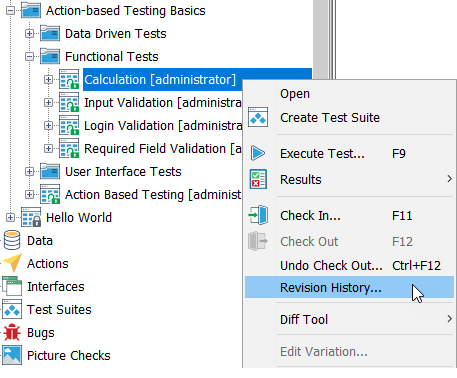
Task: Expand the Hello World node
Action: click(x=10, y=218)
